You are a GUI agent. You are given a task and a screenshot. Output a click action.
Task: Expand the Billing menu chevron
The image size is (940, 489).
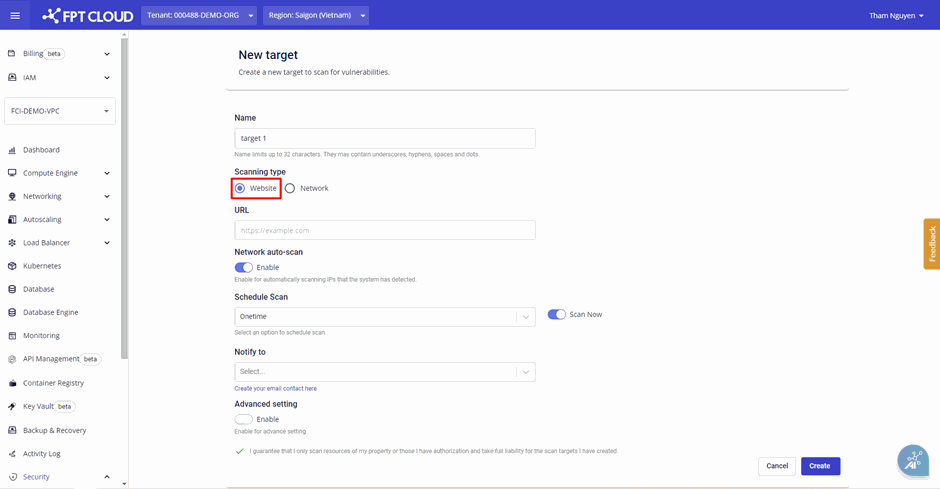click(107, 54)
